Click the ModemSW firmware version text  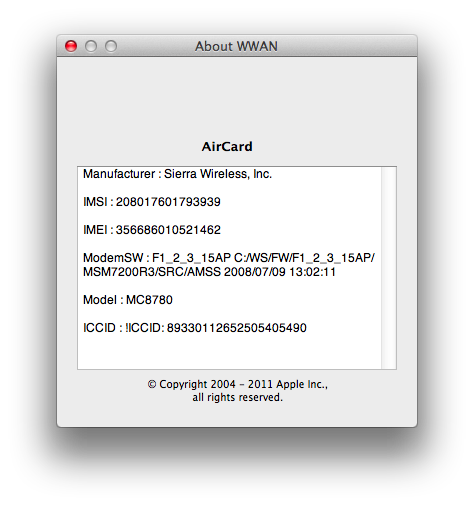(x=229, y=258)
